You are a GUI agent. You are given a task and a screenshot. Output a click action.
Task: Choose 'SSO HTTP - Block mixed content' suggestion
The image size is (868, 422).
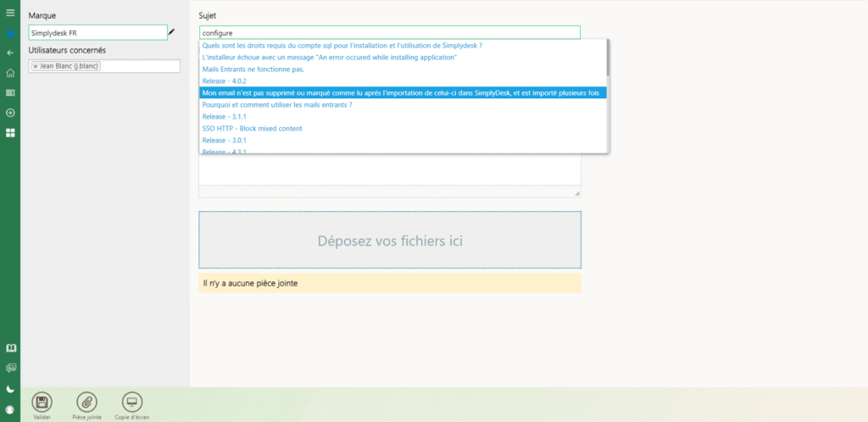(252, 128)
